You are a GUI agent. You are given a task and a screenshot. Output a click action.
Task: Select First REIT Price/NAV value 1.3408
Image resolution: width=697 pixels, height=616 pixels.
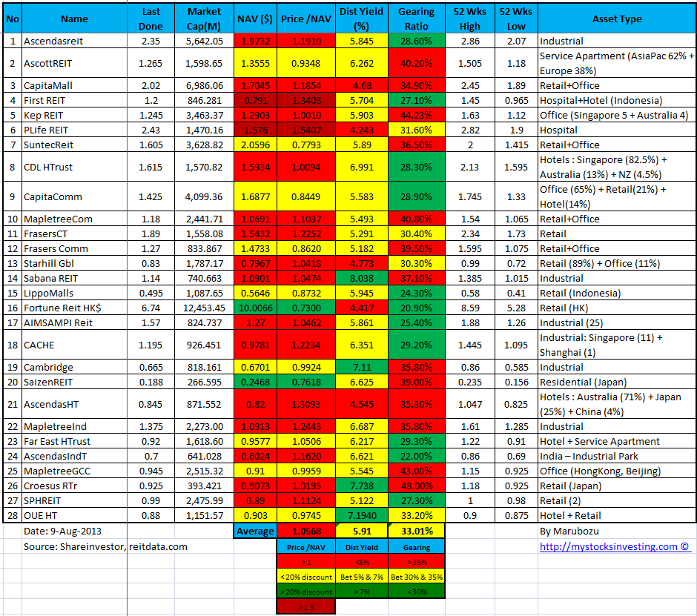click(305, 101)
